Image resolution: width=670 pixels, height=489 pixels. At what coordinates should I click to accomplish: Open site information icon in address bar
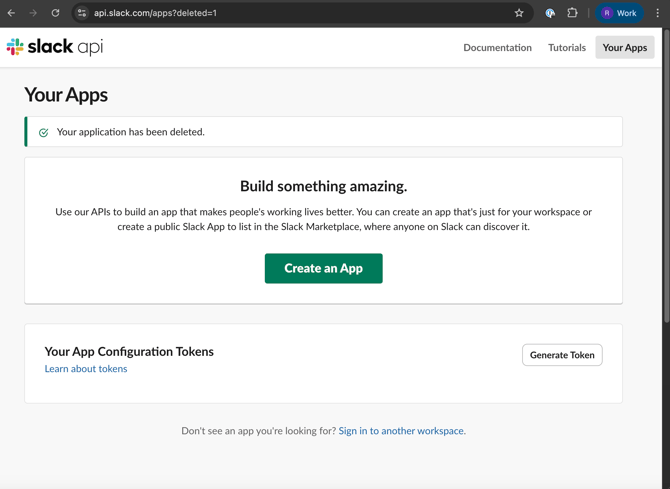[82, 13]
